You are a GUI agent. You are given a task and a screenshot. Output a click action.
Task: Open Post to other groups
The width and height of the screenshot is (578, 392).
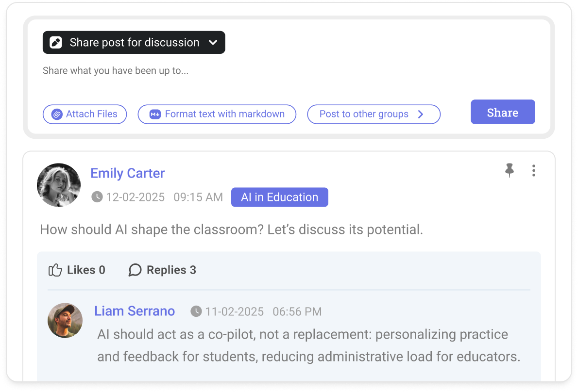coord(374,114)
